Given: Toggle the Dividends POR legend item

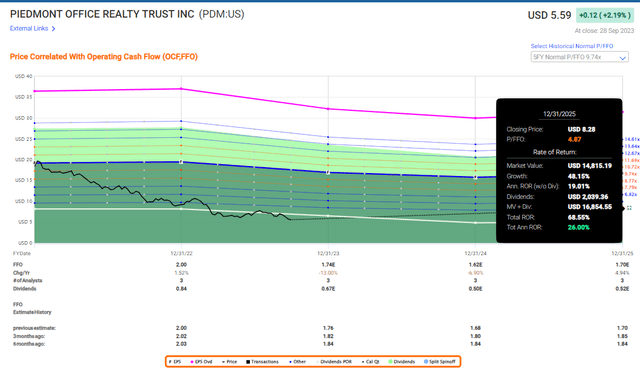Looking at the screenshot, I should [334, 362].
